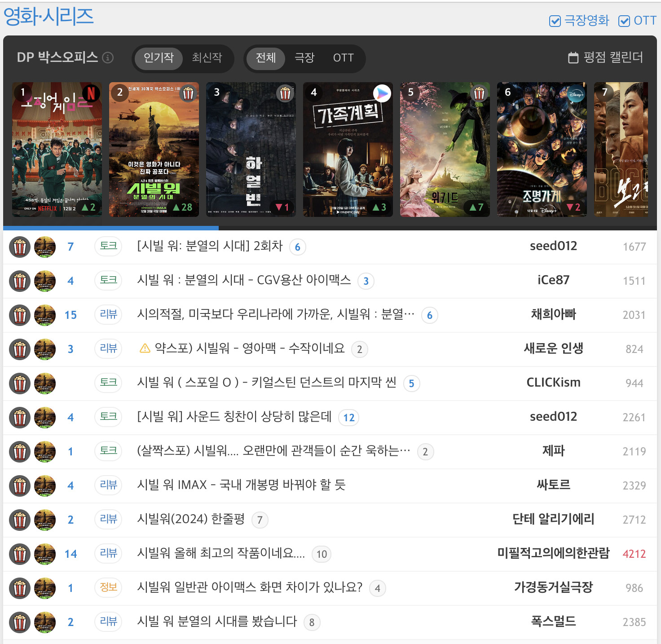Click the popcorn icon in the CLICKism row
The height and width of the screenshot is (644, 661).
pos(20,384)
